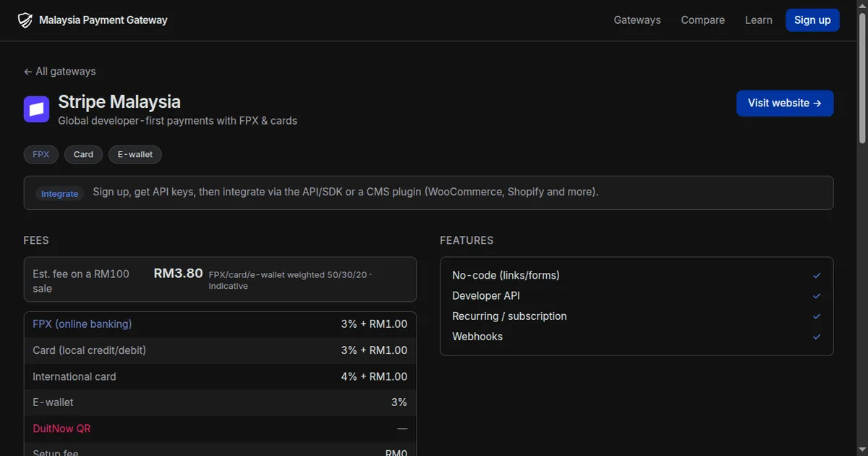Click the DuitNow QR row label

62,428
